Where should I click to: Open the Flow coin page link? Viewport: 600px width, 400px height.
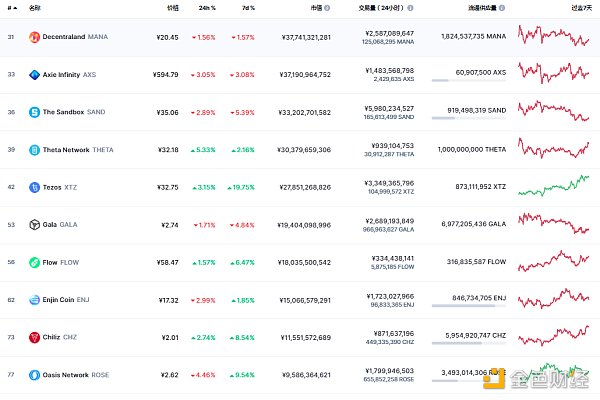61,262
